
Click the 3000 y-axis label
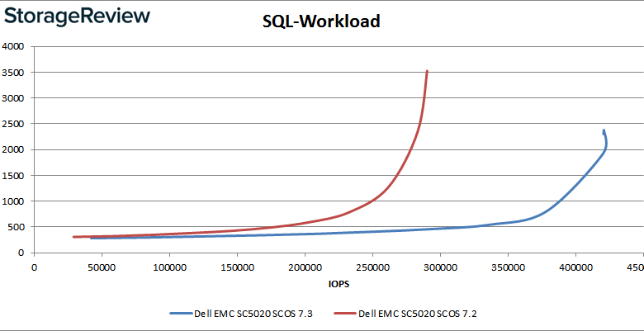tap(14, 98)
